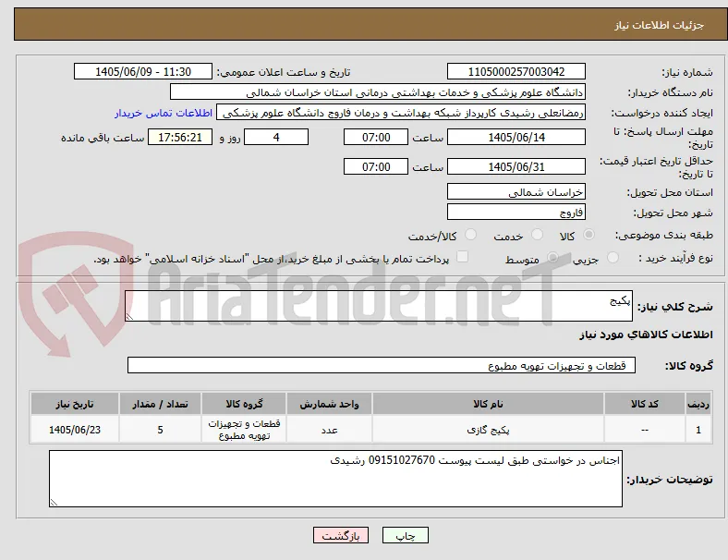
Task: Click the گروه کالا field
Action: click(x=382, y=365)
